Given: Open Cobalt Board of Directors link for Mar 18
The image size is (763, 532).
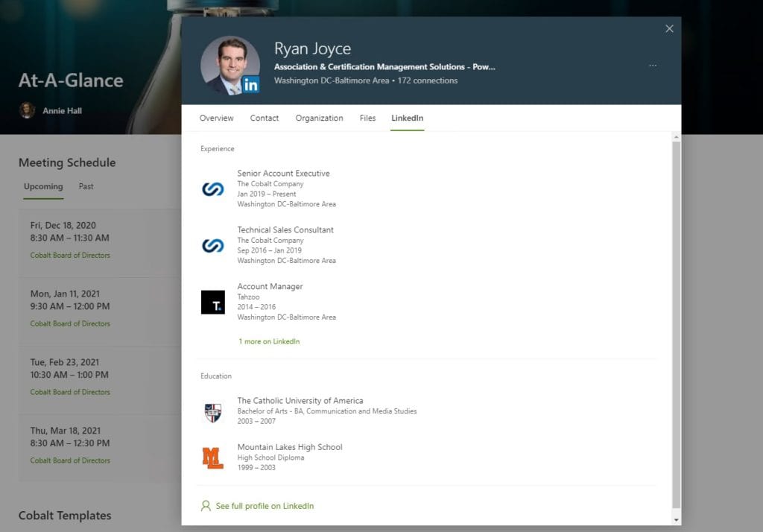Looking at the screenshot, I should (70, 460).
